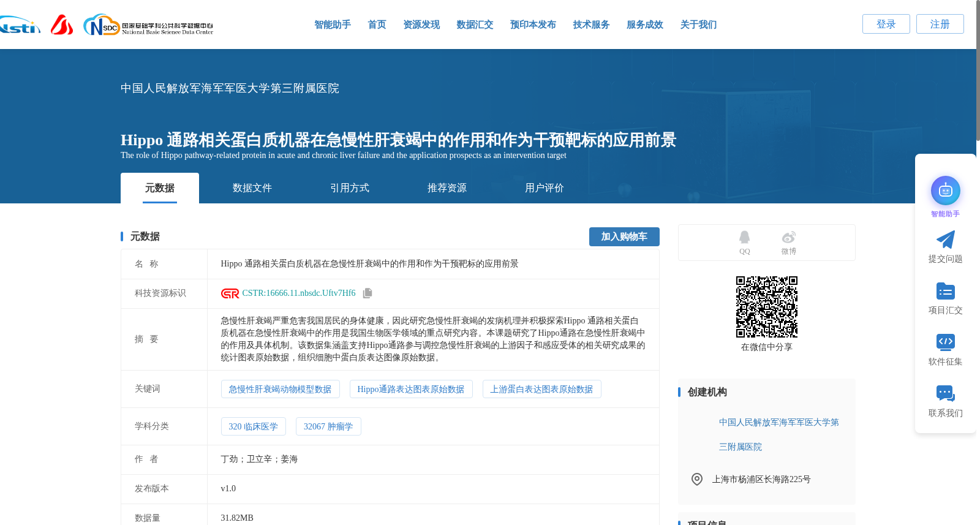This screenshot has height=525, width=980.
Task: Open the 推荐资源 tab
Action: point(447,188)
